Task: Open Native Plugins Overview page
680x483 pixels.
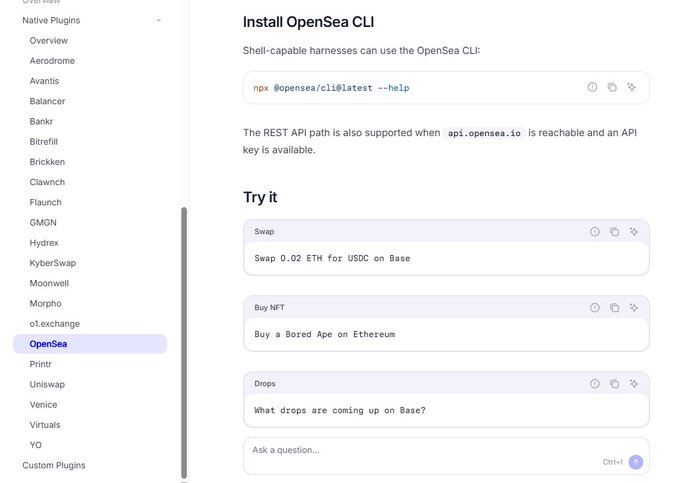Action: pyautogui.click(x=49, y=40)
